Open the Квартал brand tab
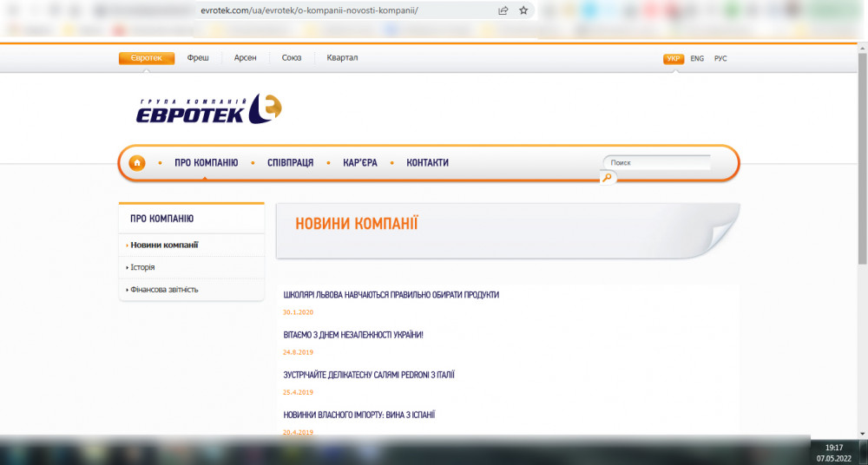Screen dimensions: 868x465 pos(342,58)
